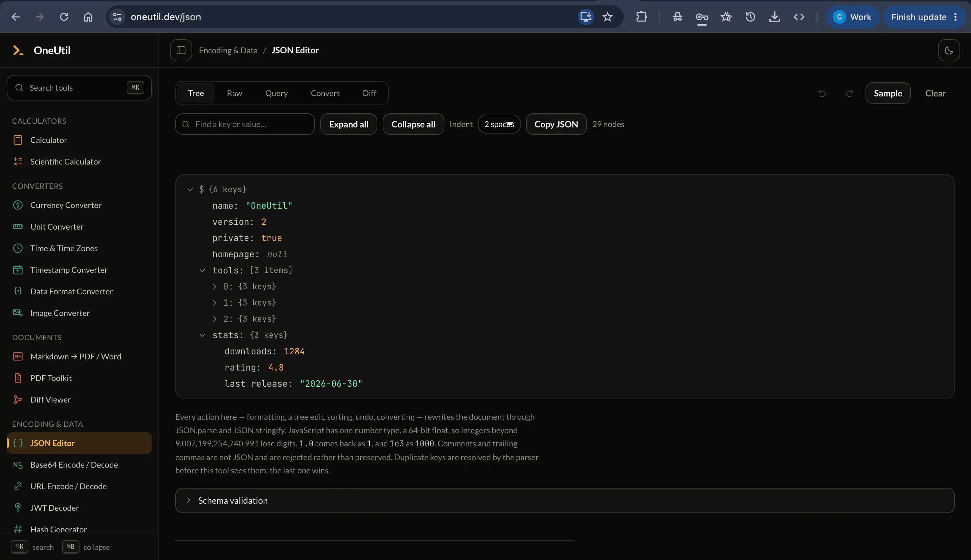Expand tools item 2
The height and width of the screenshot is (560, 971).
pyautogui.click(x=214, y=319)
